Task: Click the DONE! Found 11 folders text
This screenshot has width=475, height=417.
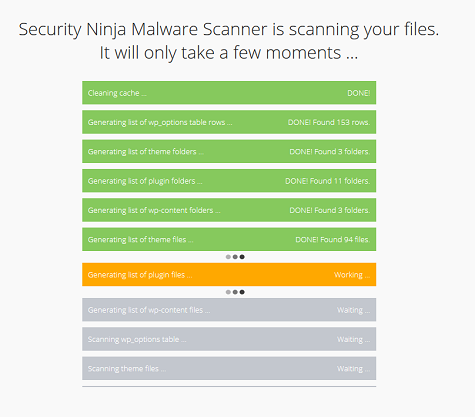Action: click(328, 181)
